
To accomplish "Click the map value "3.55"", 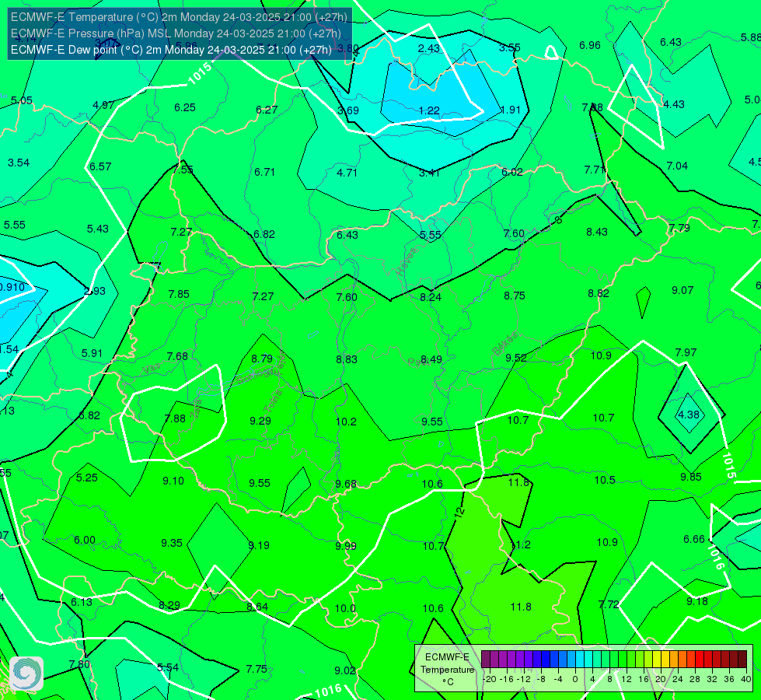I will point(510,47).
